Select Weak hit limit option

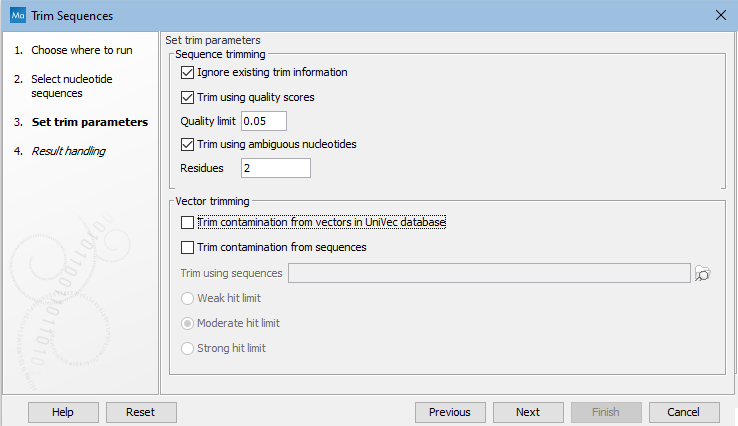pos(187,298)
